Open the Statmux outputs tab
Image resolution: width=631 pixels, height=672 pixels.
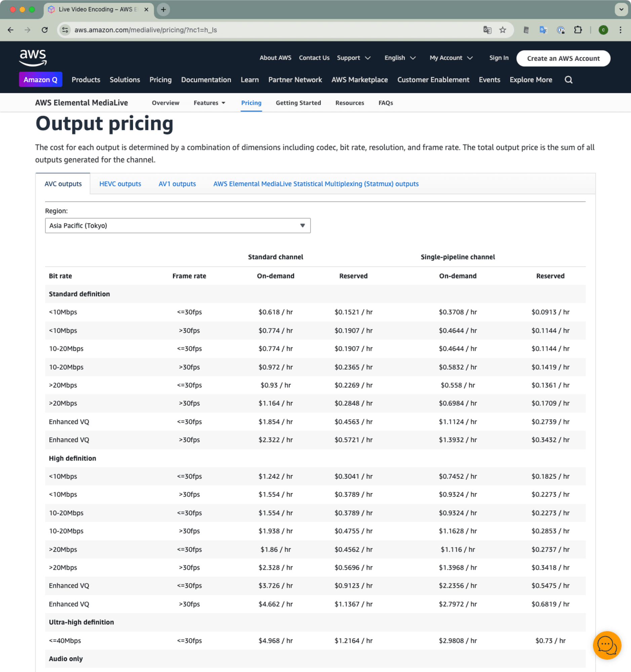point(315,184)
